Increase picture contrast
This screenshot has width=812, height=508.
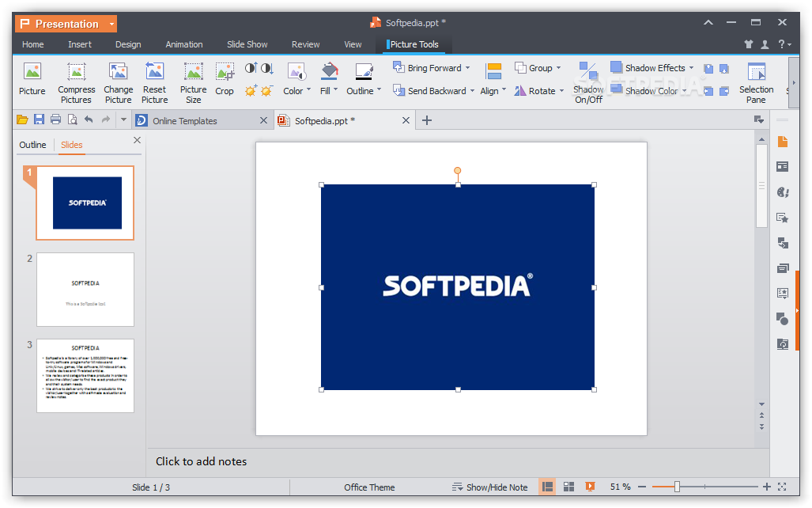[251, 68]
